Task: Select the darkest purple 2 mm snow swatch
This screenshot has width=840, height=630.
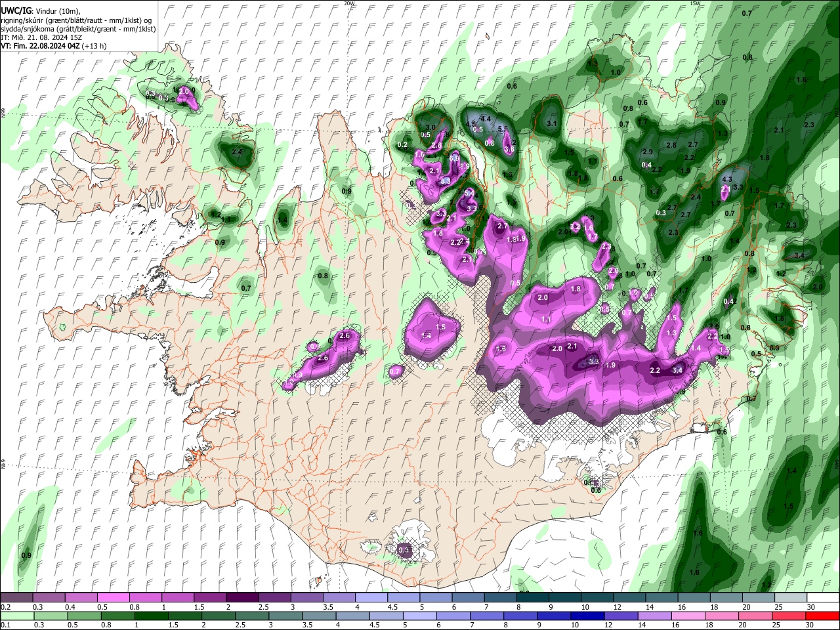Action: (x=243, y=598)
